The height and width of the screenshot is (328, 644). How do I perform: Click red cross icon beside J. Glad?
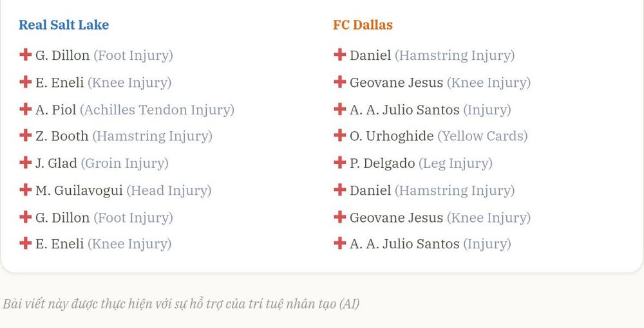(26, 162)
